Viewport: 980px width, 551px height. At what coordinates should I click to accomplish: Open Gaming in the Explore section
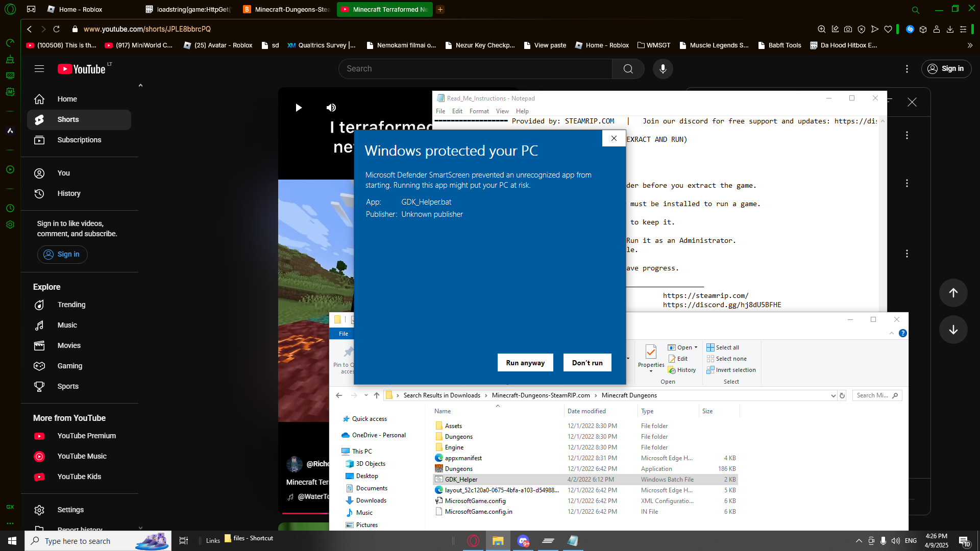tap(79, 366)
